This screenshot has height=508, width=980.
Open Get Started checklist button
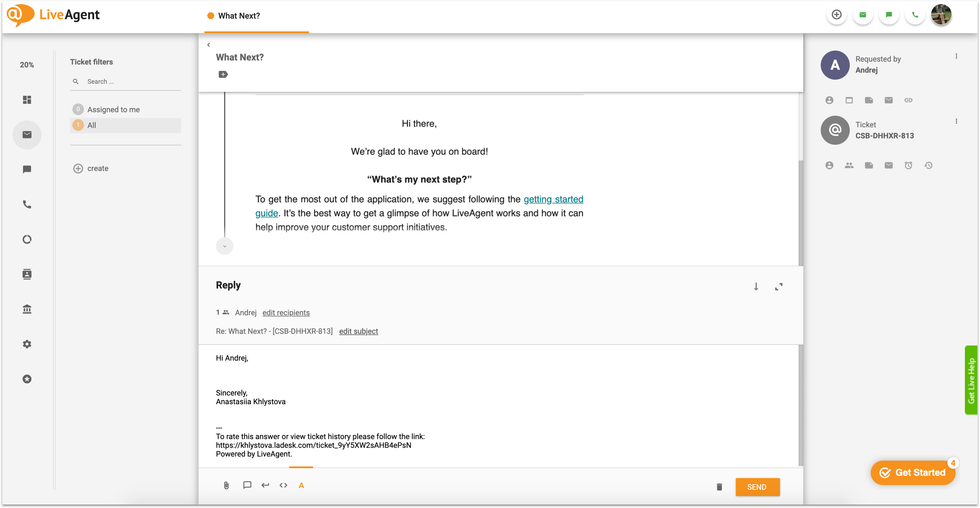[913, 472]
